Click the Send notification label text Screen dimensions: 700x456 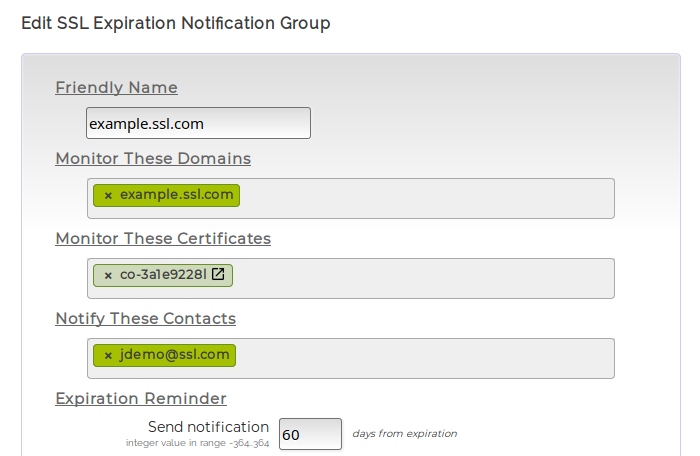tap(208, 427)
